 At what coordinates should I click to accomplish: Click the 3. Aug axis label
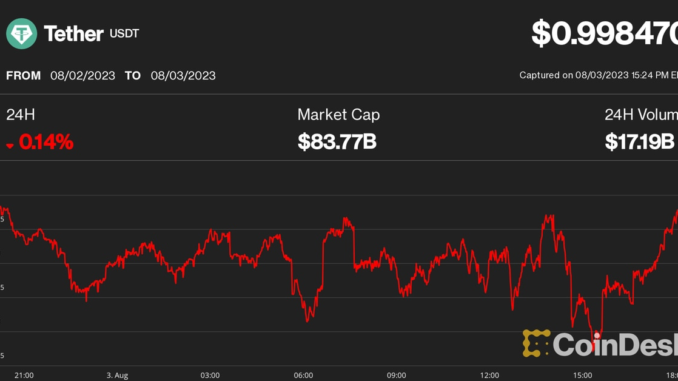[x=117, y=375]
